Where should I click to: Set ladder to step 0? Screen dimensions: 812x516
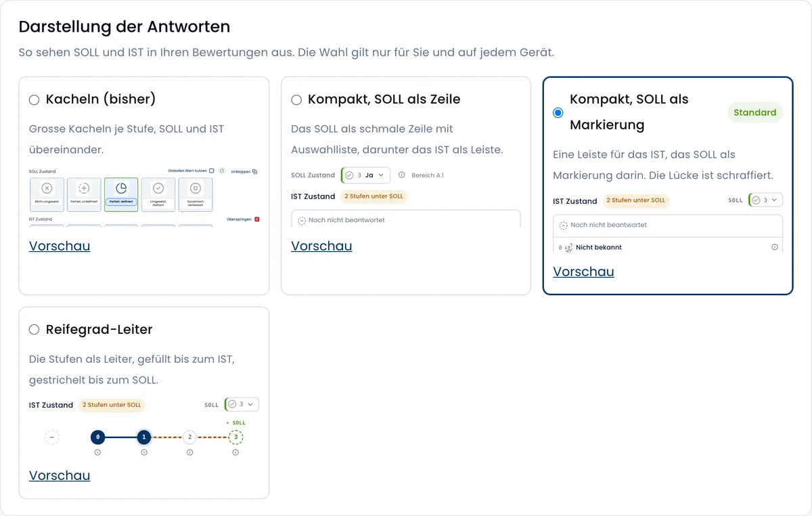[97, 437]
